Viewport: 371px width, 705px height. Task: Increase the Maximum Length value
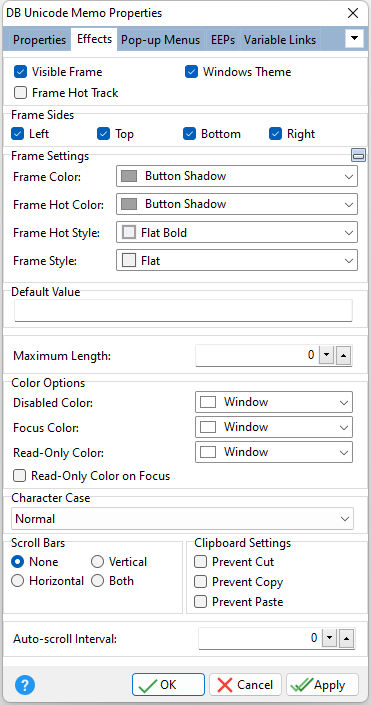tap(344, 356)
